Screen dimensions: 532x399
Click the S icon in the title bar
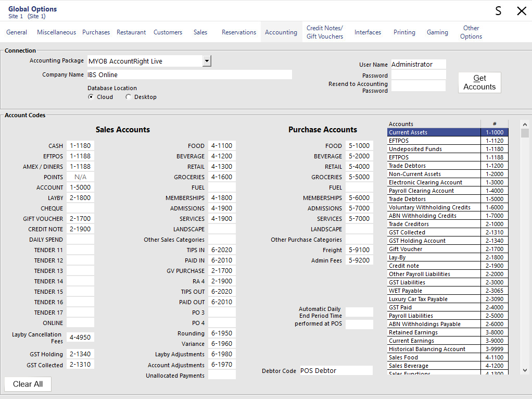click(498, 10)
